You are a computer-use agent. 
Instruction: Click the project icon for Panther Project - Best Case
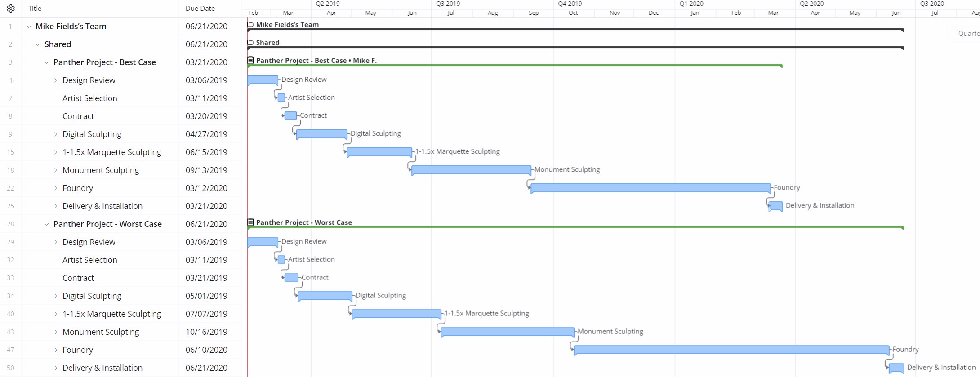(x=250, y=60)
